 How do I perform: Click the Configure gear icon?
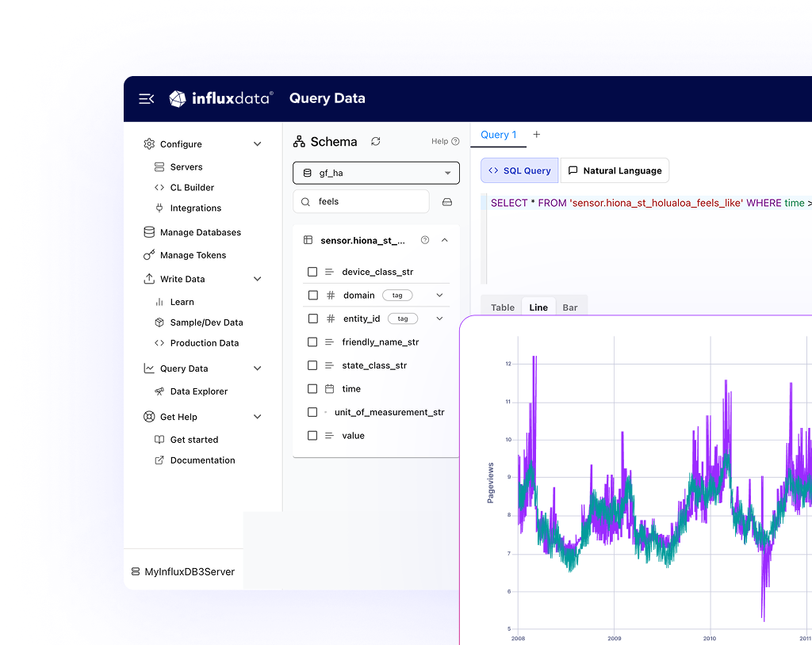click(x=149, y=144)
